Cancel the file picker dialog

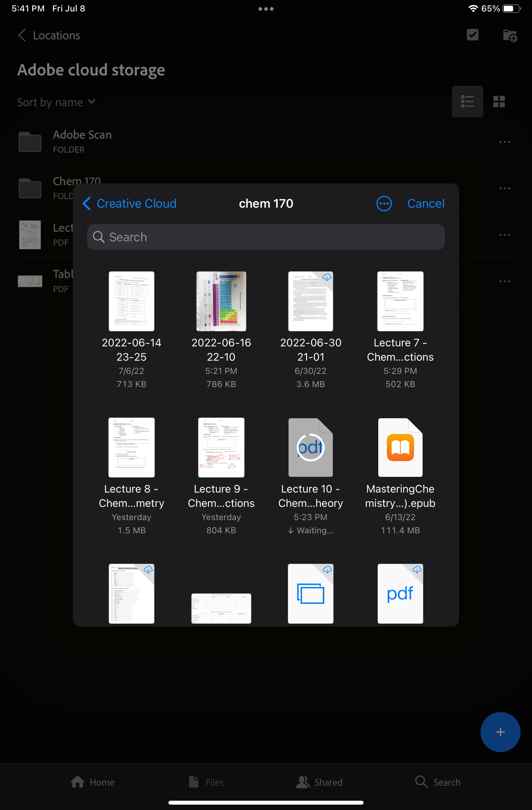coord(426,203)
